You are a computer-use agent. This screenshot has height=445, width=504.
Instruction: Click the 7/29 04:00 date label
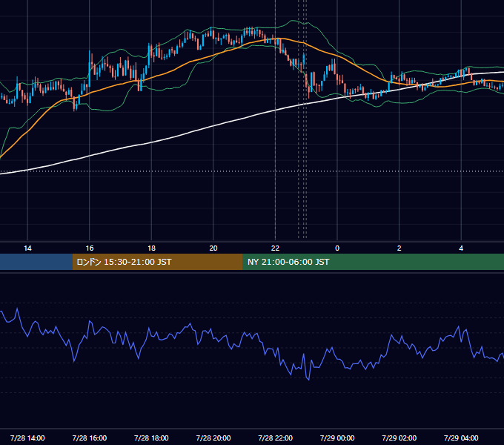click(x=461, y=438)
